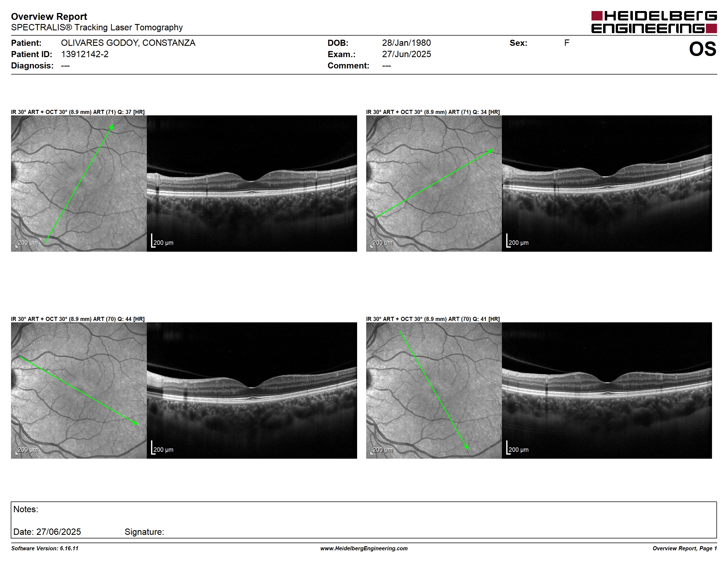
Task: Click 200 µm scale on Q: 37 fundus image
Action: pyautogui.click(x=27, y=243)
